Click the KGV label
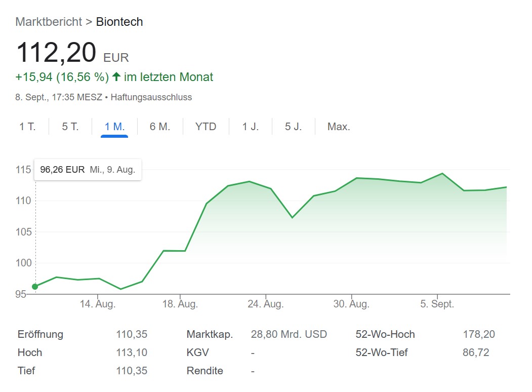This screenshot has height=392, width=532. click(x=197, y=352)
